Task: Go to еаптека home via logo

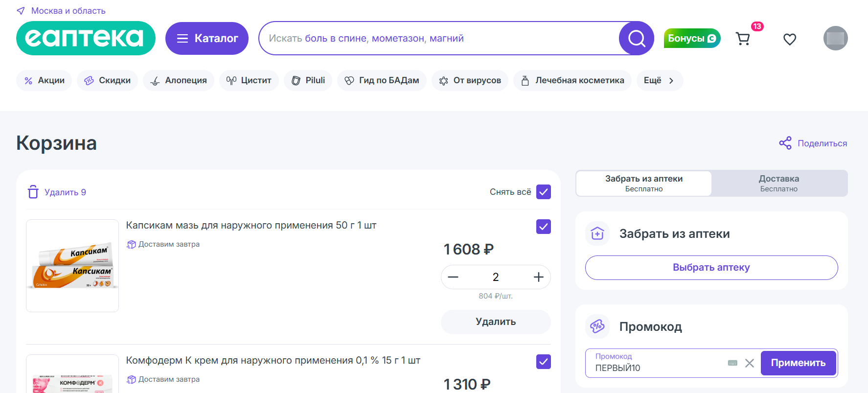Action: tap(86, 38)
